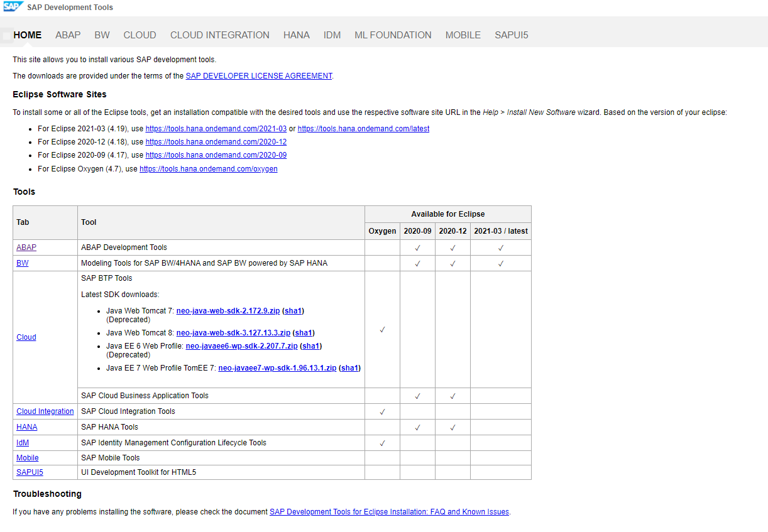Image resolution: width=768 pixels, height=532 pixels.
Task: Follow the Cloud Integration table link
Action: (45, 411)
